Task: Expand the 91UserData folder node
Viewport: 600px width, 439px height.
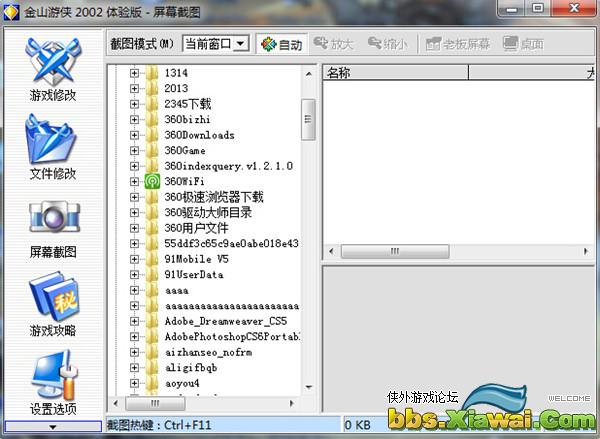Action: [134, 275]
